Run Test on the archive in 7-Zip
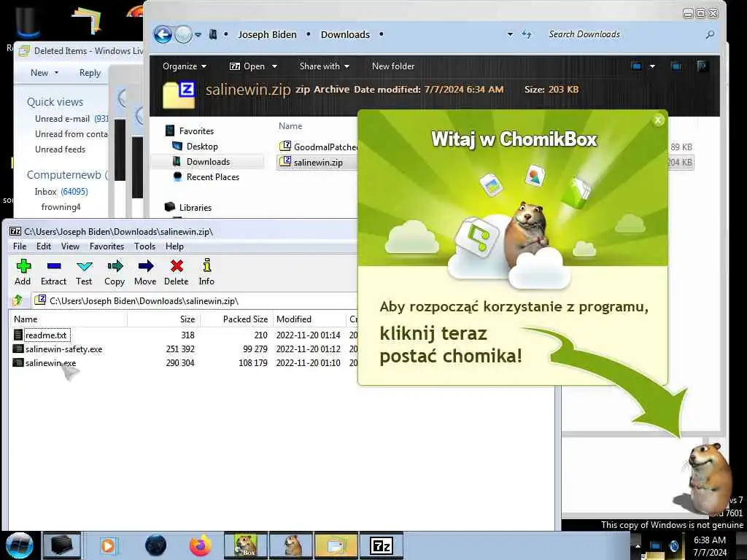747x560 pixels. 84,273
